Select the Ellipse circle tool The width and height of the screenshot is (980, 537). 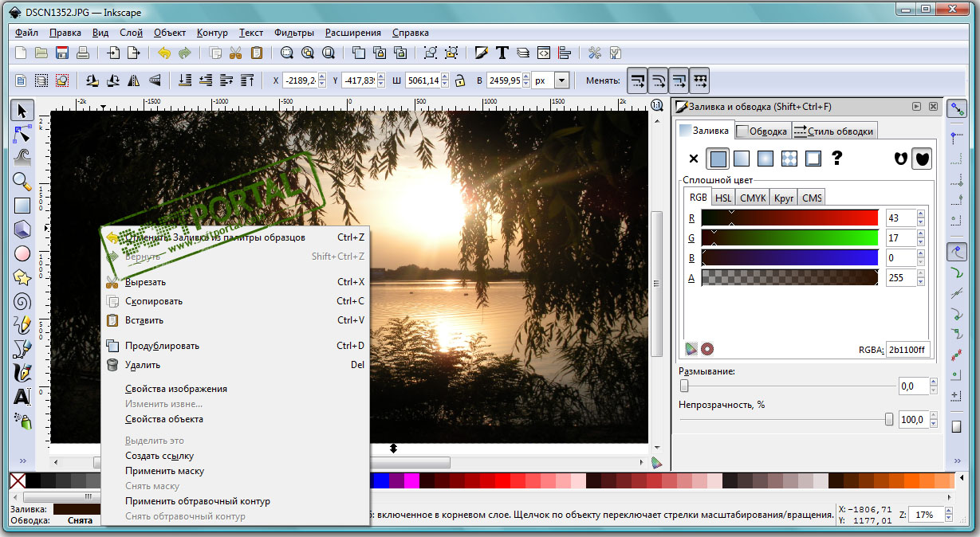tap(22, 253)
